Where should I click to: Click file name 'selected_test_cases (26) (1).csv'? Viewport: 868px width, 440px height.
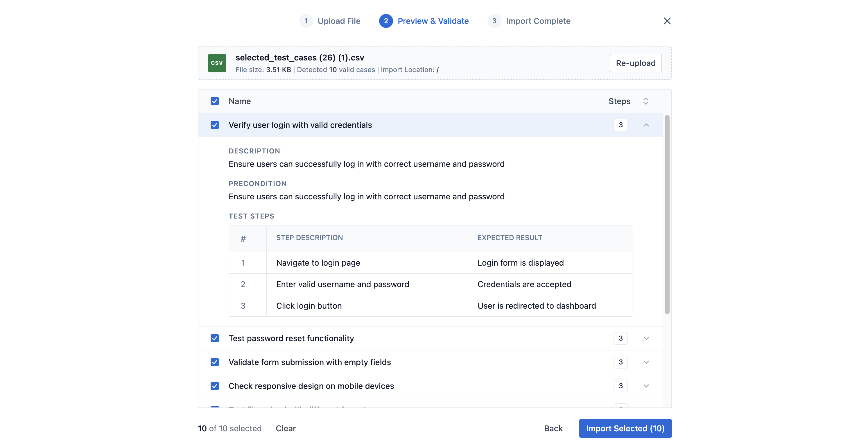(x=300, y=58)
